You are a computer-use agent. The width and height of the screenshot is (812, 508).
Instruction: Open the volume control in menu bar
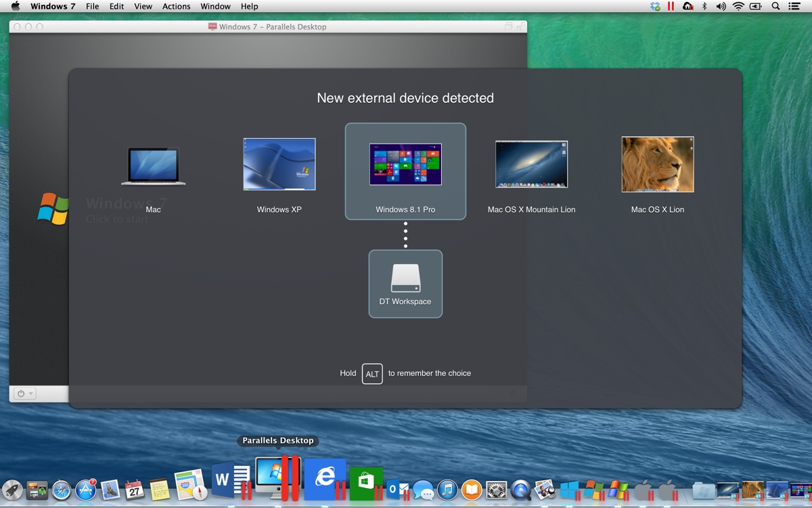pyautogui.click(x=721, y=7)
